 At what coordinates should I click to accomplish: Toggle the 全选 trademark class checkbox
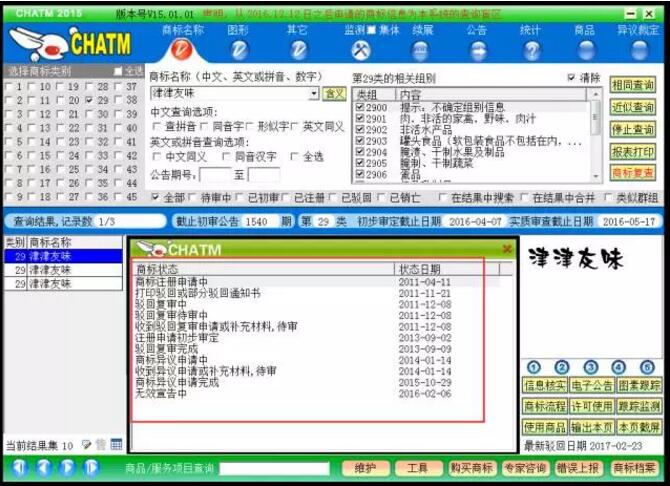point(118,71)
